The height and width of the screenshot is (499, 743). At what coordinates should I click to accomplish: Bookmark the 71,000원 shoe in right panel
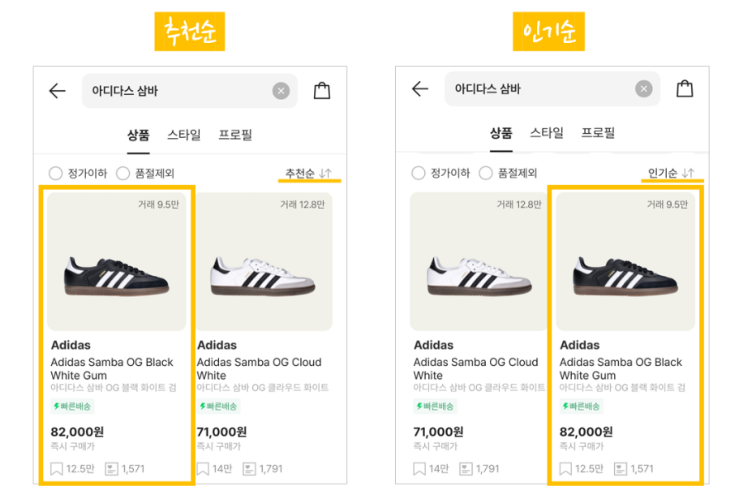click(x=421, y=468)
